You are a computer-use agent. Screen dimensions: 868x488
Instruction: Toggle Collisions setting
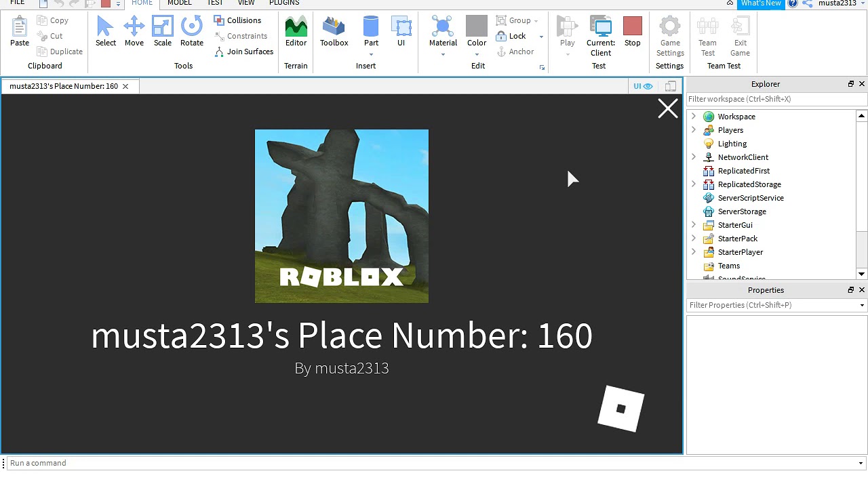point(237,20)
